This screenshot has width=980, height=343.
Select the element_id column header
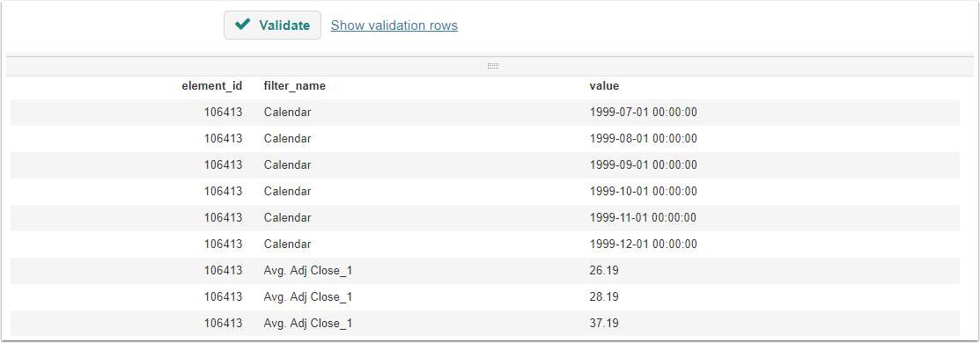212,86
